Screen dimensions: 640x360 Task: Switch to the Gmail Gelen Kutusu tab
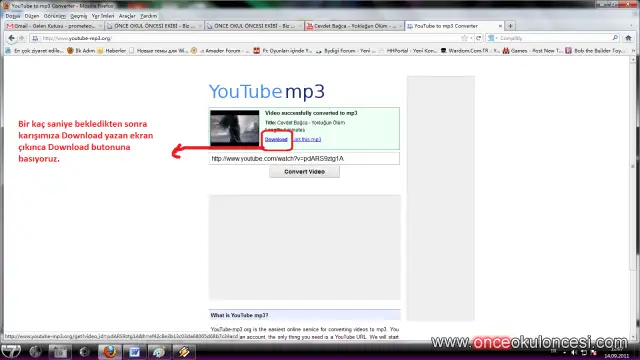(53, 26)
